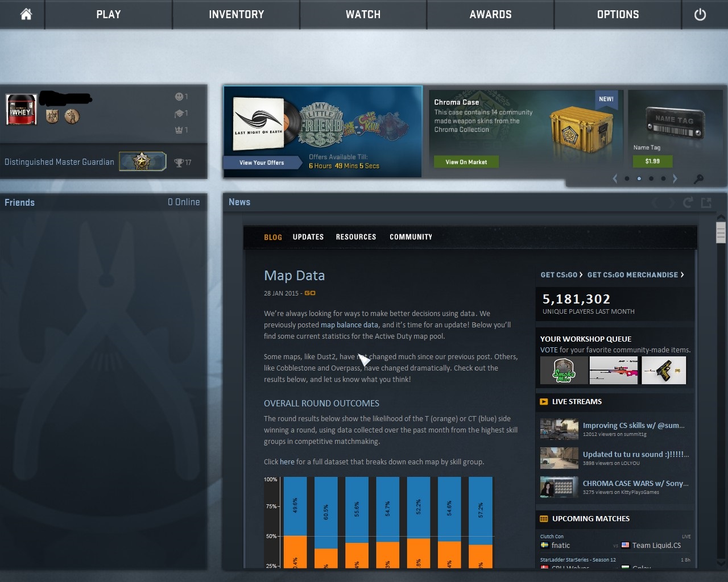Go to the Home screen icon

pyautogui.click(x=26, y=14)
